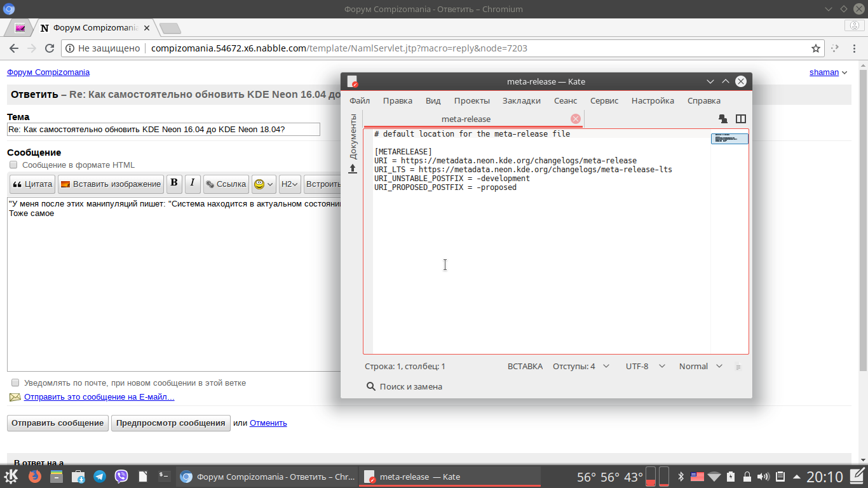Open Telegram from the taskbar

point(100,477)
